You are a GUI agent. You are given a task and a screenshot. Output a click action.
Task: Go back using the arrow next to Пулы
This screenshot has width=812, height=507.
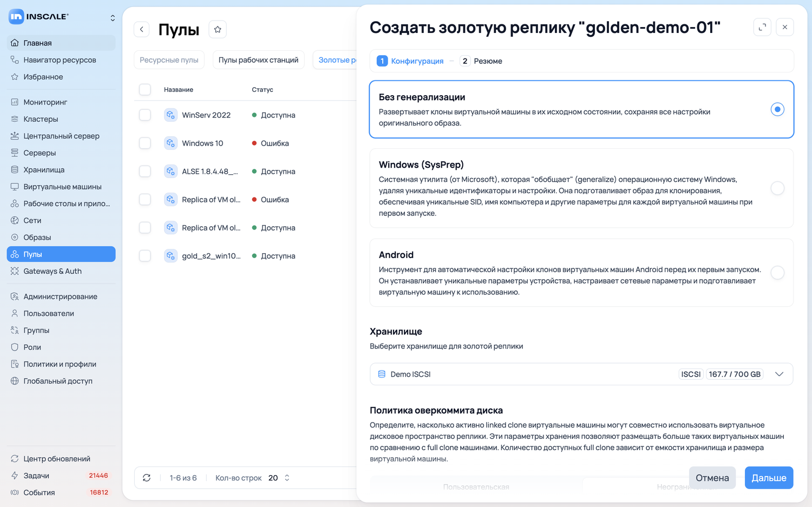pos(142,29)
